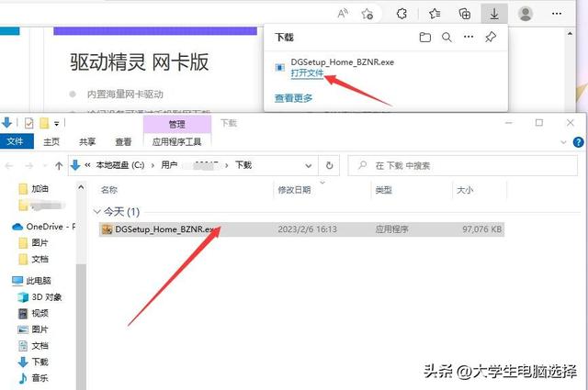
Task: Sort by 大小 column header
Action: pos(465,190)
